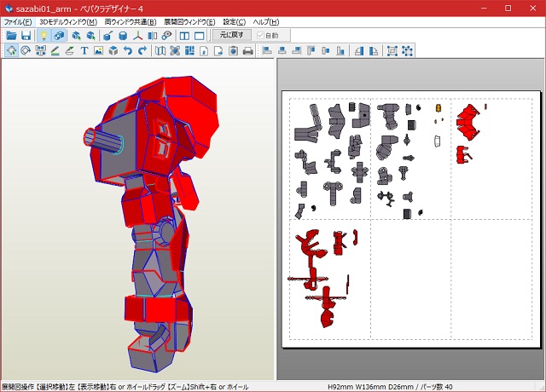Screen dimensions: 546x392
Task: Switch to the split two-window layout icon
Action: (x=184, y=36)
